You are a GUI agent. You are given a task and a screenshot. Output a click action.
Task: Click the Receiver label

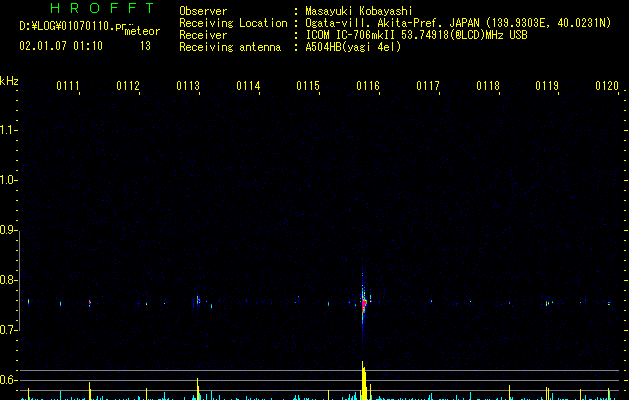click(x=203, y=35)
